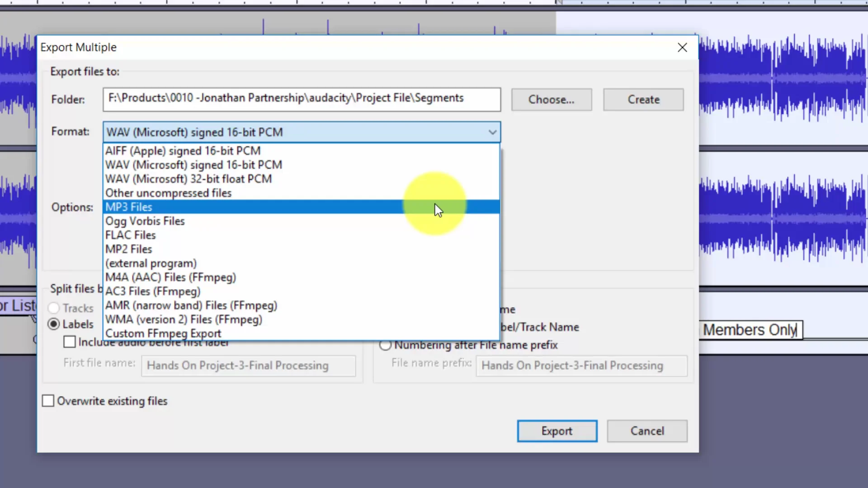Collapse the Format dropdown arrow
The image size is (868, 488).
coord(492,132)
